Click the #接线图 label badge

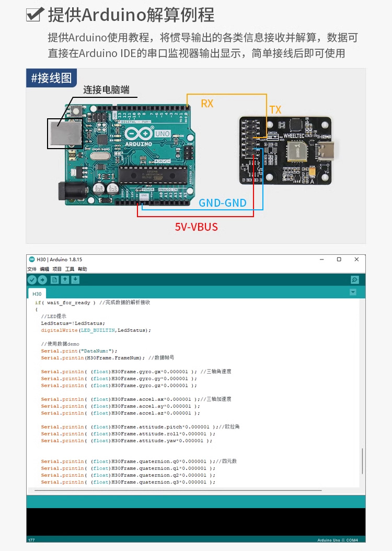[x=51, y=78]
